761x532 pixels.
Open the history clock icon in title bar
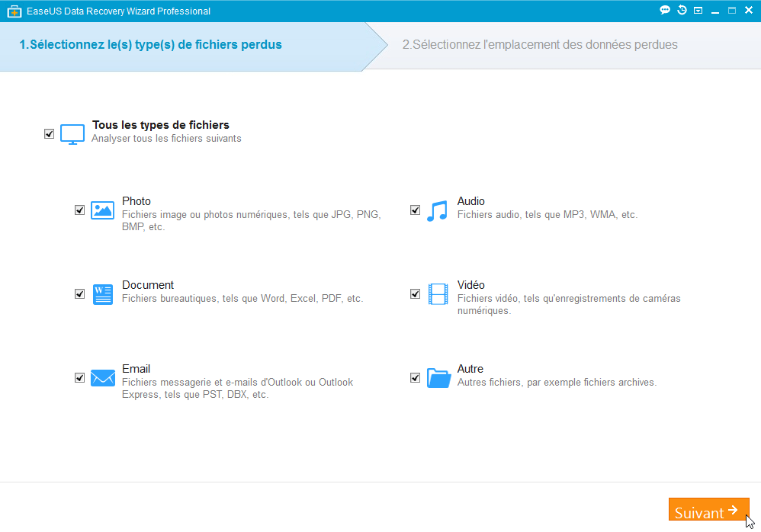click(x=682, y=10)
